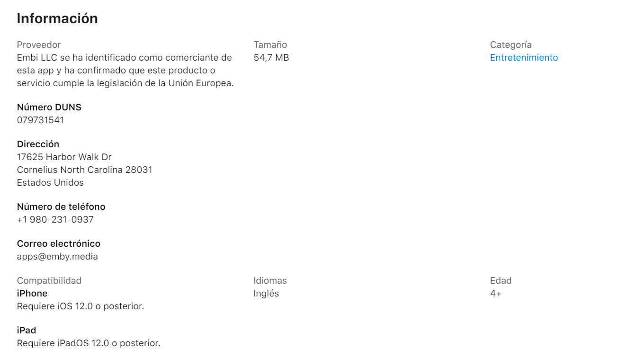The image size is (644, 359).
Task: Click the 4+ age rating
Action: (x=496, y=293)
